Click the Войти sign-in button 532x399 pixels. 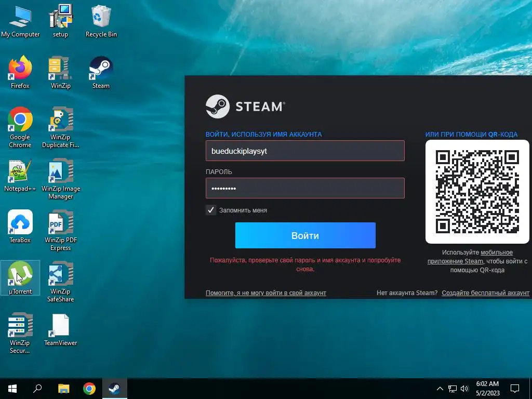[305, 235]
